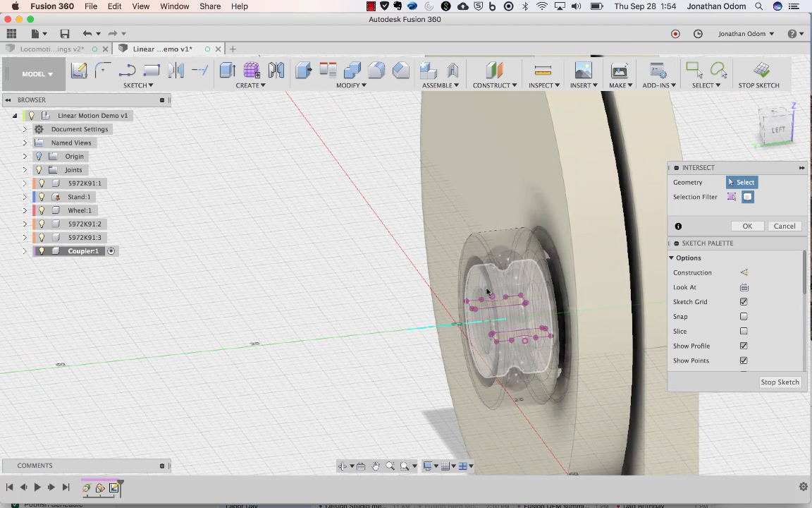
Task: Switch to the Locomoti...ings v2 document tab
Action: [x=51, y=49]
